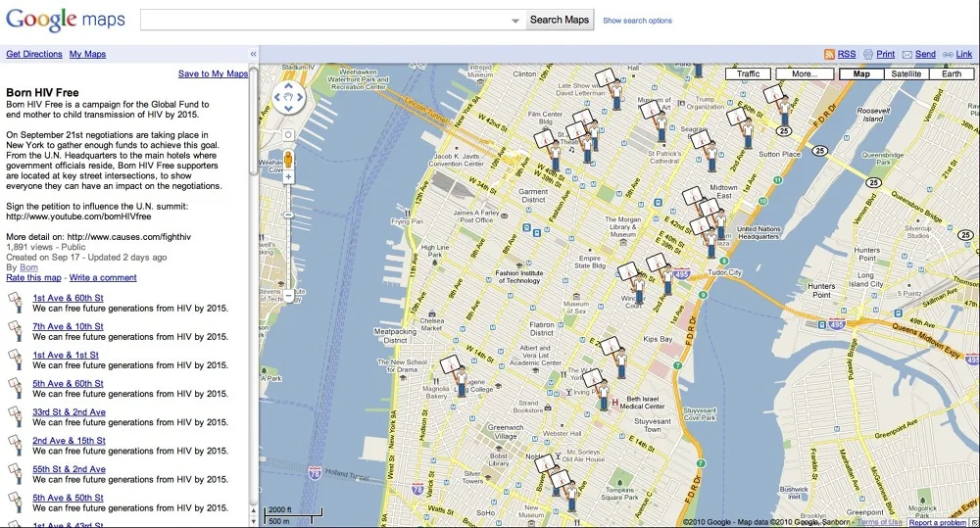Viewport: 980px width, 528px height.
Task: Click Rate this map link
Action: tap(33, 277)
